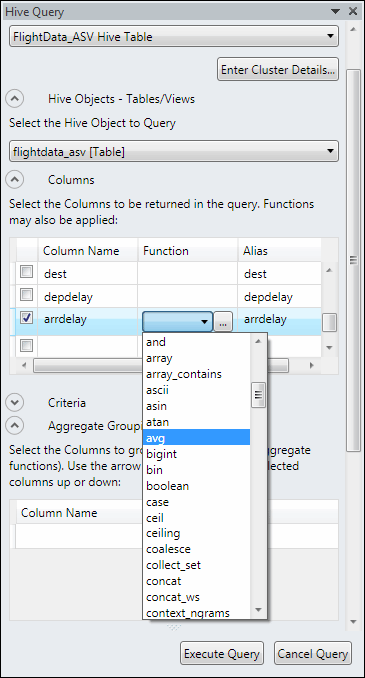Click the Cancel Query button
Image resolution: width=365 pixels, height=678 pixels.
313,653
